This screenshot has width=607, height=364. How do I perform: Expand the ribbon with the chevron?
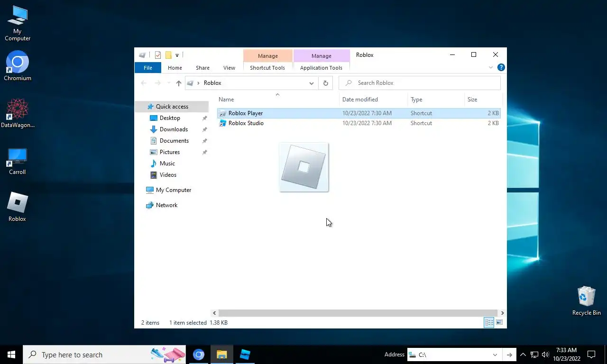coord(491,68)
